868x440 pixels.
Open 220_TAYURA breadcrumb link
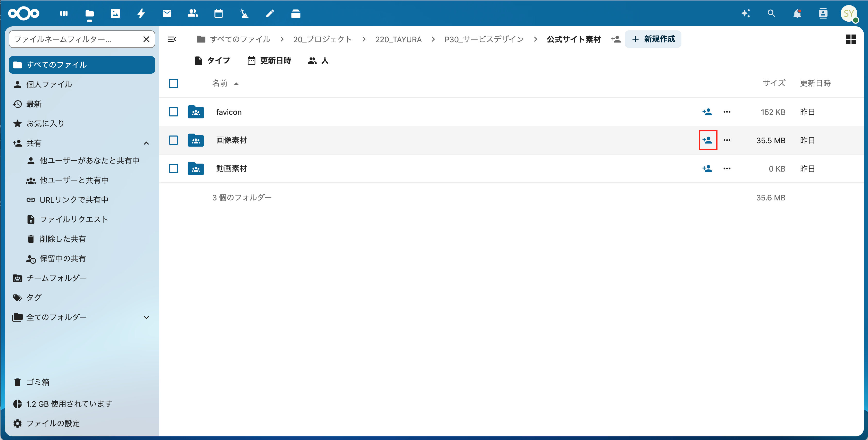pyautogui.click(x=398, y=39)
